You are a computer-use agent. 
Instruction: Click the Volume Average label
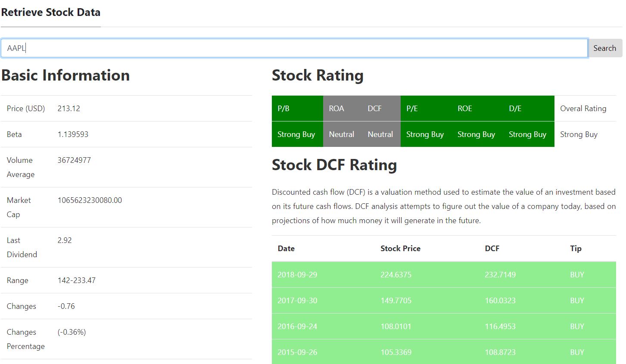21,167
